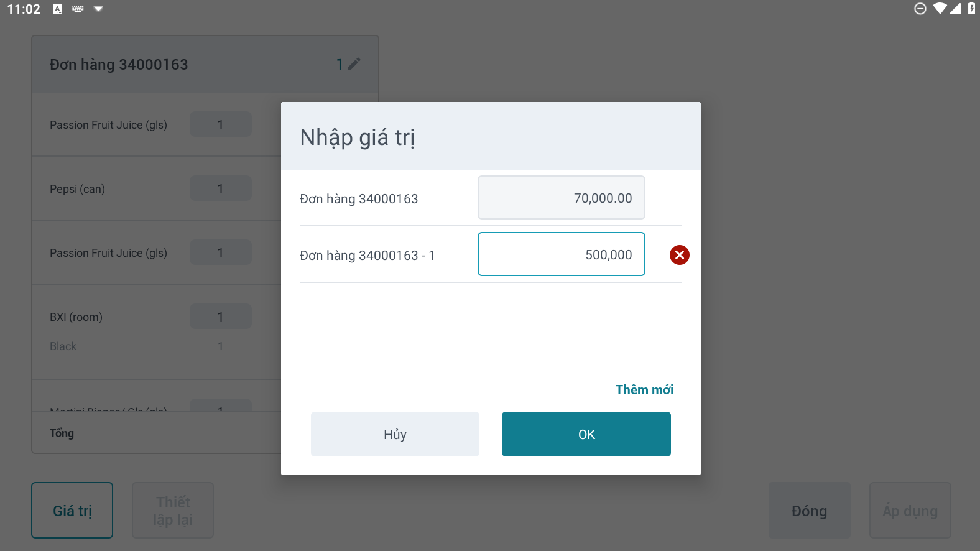The height and width of the screenshot is (551, 980).
Task: Tap the keyboard indicator in status bar
Action: [x=78, y=9]
